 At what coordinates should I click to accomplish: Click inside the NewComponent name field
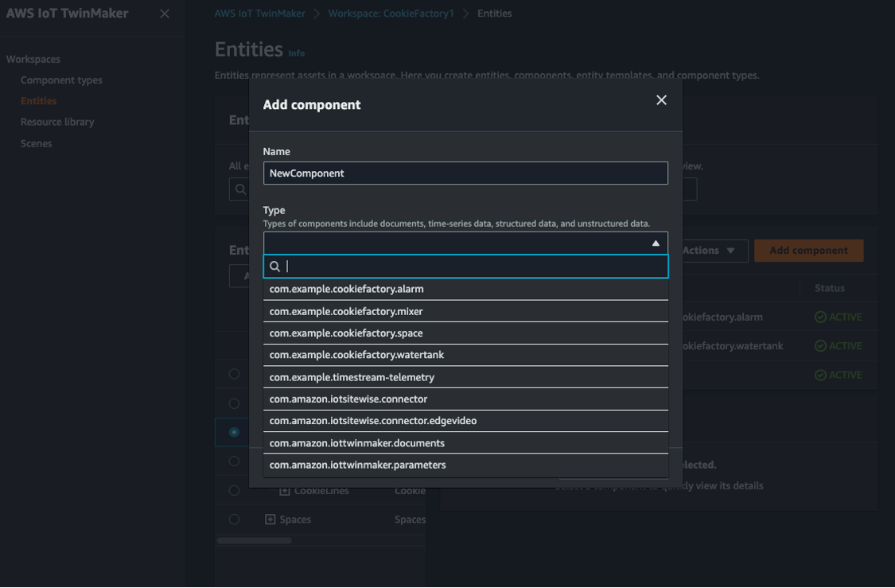coord(465,173)
